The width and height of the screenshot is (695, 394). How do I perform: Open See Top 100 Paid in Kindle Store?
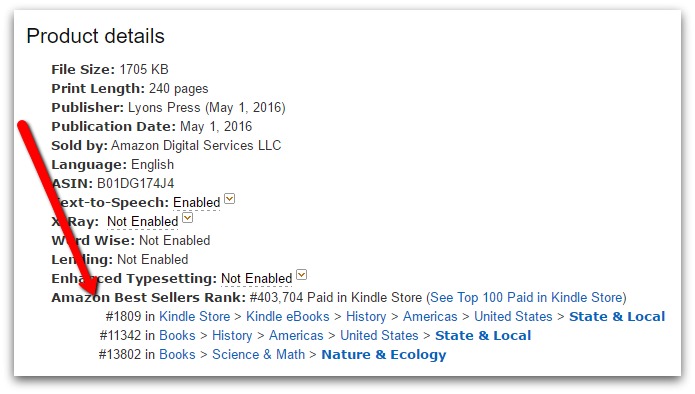click(527, 297)
